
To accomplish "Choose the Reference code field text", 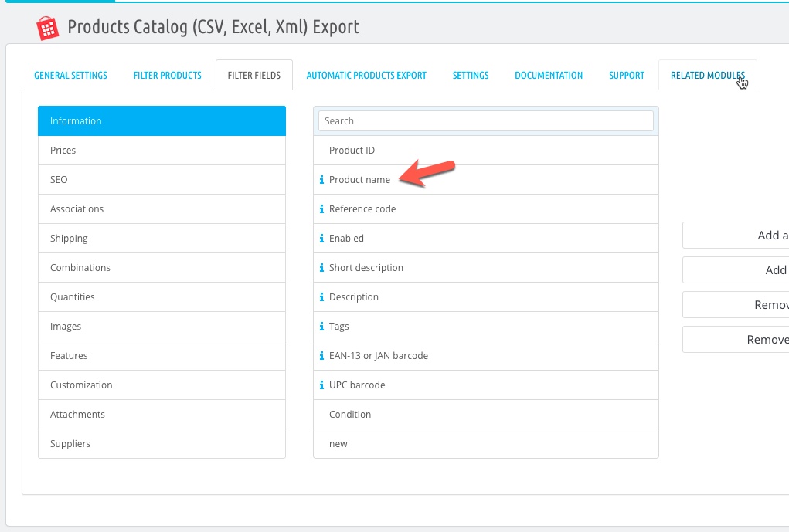I will tap(362, 208).
